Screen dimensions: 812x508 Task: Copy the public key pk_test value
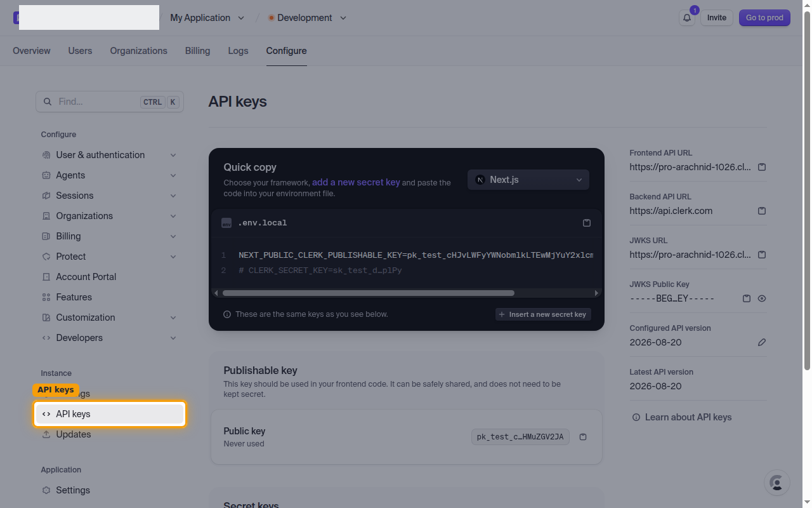point(584,437)
